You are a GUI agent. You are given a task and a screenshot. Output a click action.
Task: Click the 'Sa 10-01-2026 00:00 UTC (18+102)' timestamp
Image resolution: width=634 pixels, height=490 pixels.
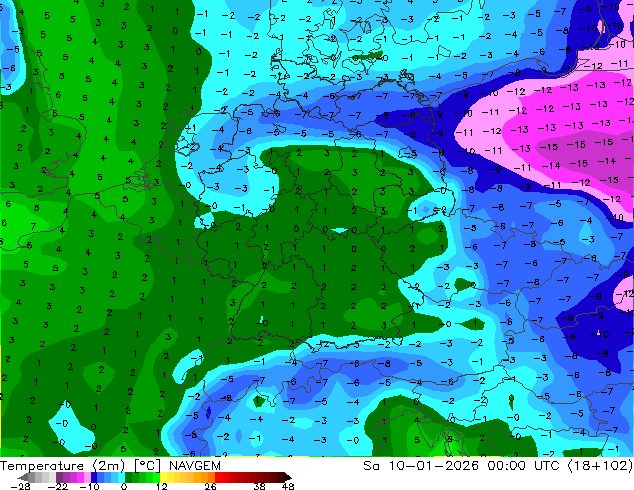tap(498, 466)
